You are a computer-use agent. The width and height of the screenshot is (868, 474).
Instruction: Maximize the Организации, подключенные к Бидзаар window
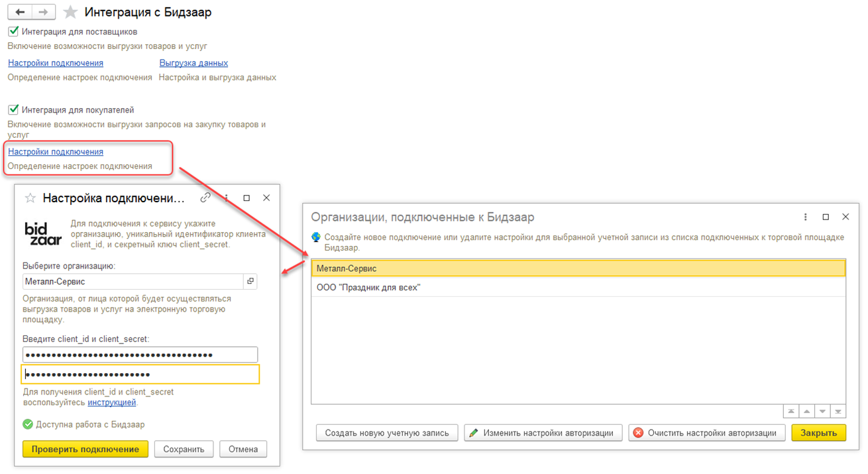826,217
